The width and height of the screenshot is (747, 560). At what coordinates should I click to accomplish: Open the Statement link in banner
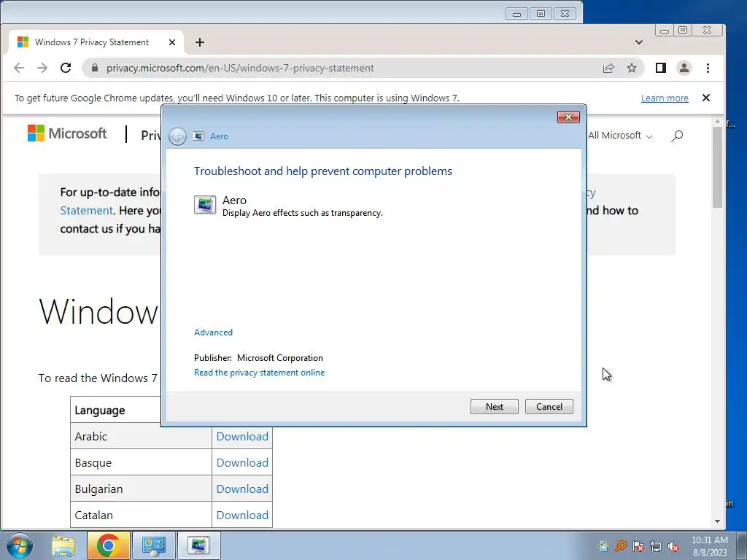pos(86,211)
